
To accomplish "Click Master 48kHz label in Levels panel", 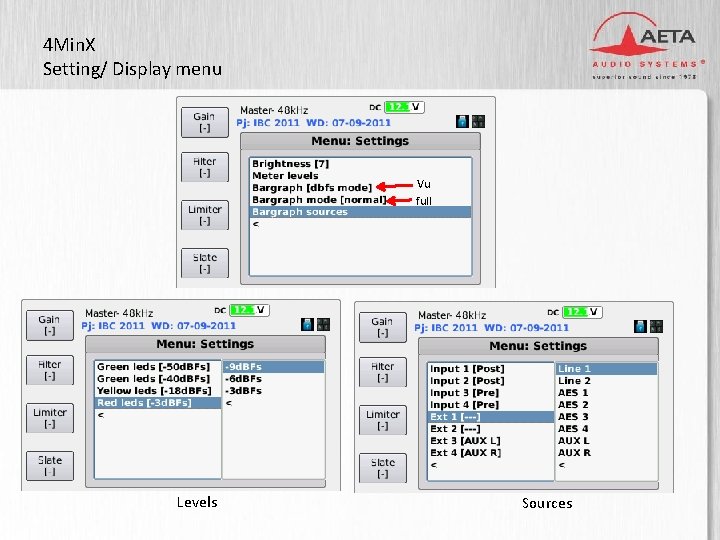I will coord(119,313).
